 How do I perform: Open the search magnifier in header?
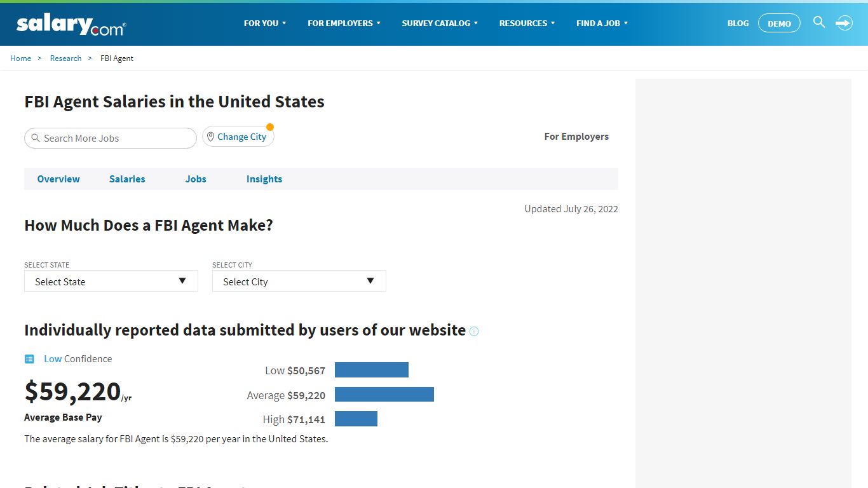point(819,22)
